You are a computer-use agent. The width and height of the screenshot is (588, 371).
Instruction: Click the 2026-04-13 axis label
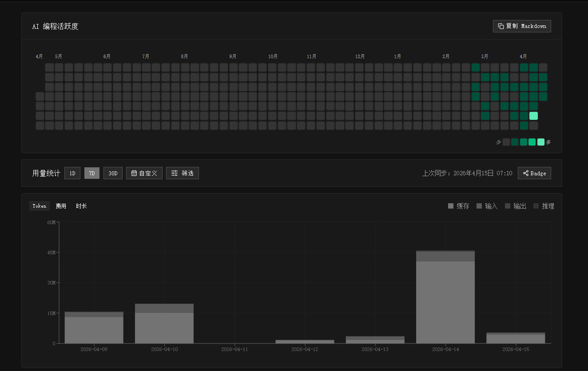tap(375, 349)
